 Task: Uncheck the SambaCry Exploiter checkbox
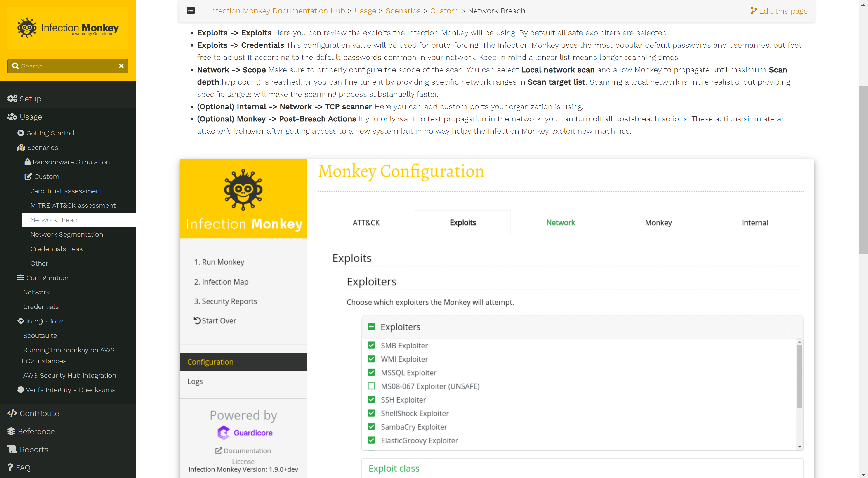[x=371, y=427]
